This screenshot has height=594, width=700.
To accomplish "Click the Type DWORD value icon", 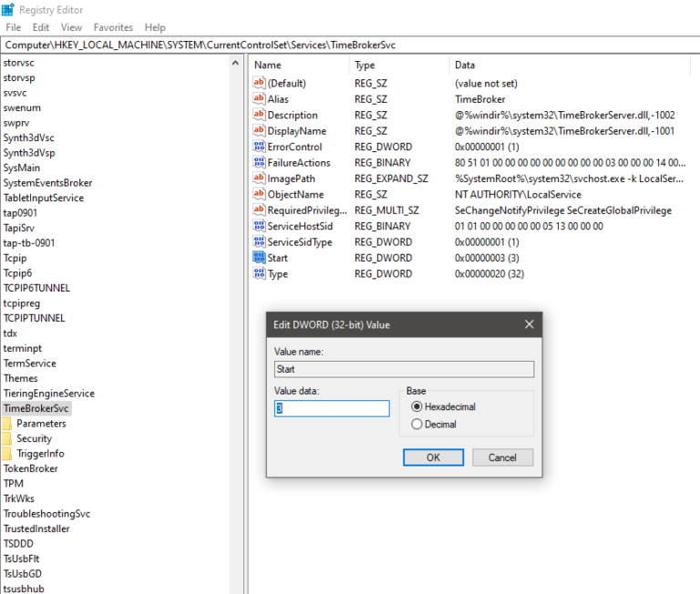I will [x=259, y=273].
